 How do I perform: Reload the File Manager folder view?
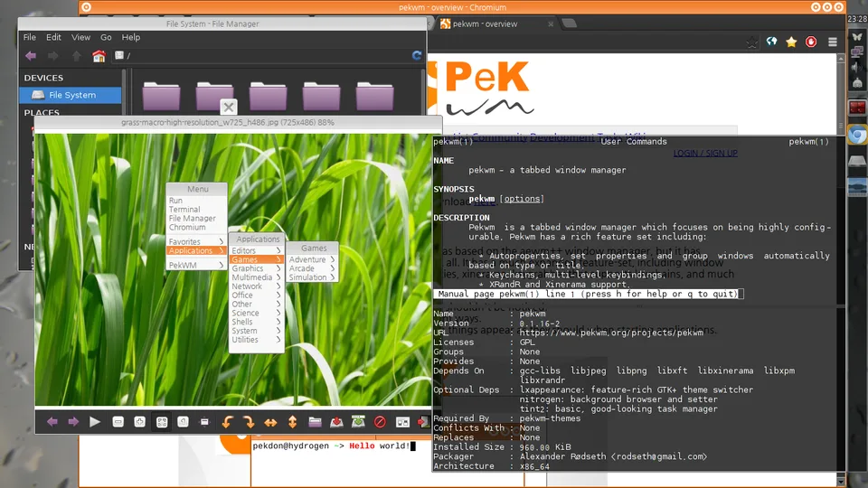click(x=417, y=55)
